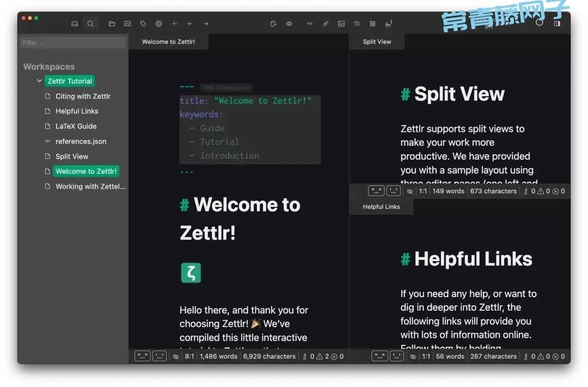
Task: Create a new file with the plus icon
Action: point(174,23)
